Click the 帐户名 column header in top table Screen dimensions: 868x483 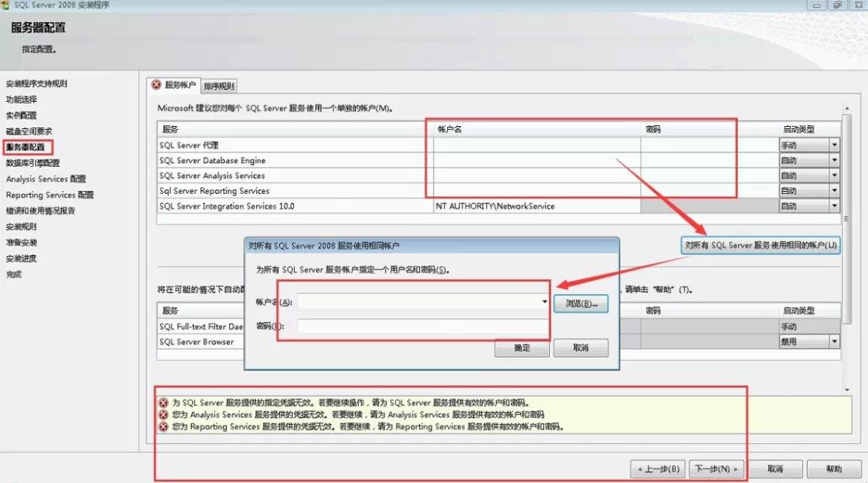click(x=537, y=129)
